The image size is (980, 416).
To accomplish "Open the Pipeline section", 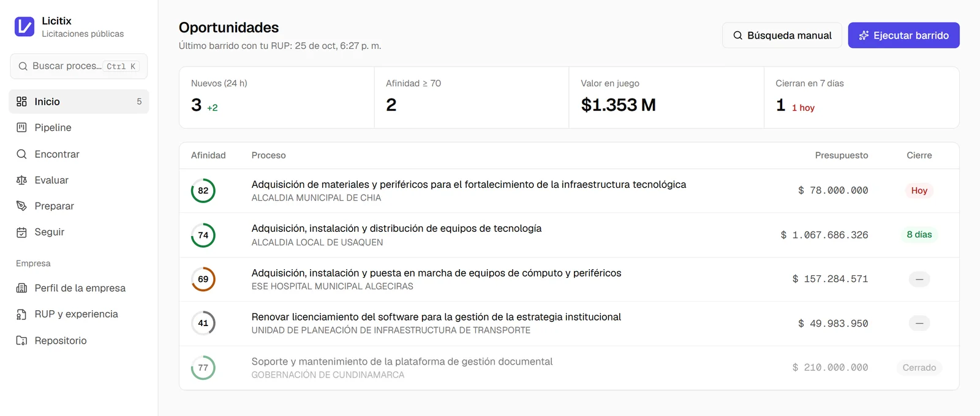I will point(79,127).
